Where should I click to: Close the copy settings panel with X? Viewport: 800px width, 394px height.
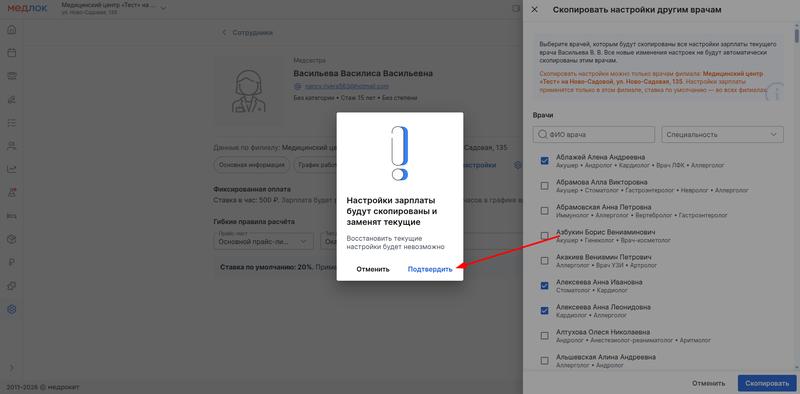pyautogui.click(x=534, y=10)
